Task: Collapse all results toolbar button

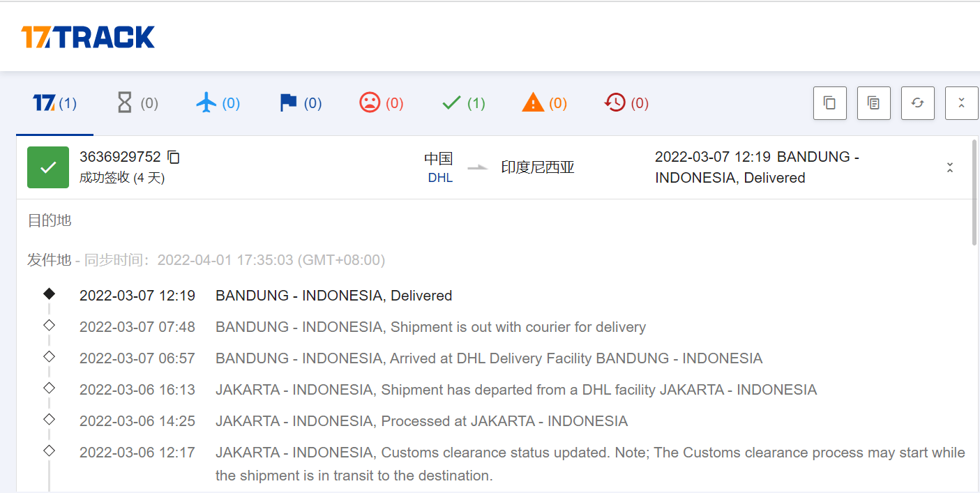Action: [x=962, y=103]
